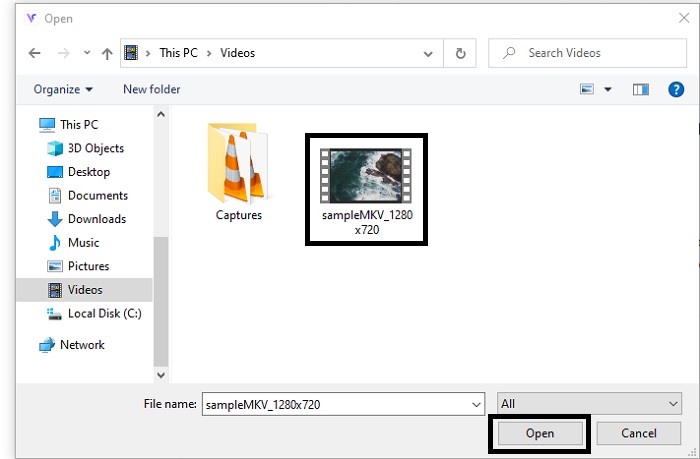Viewport: 700px width, 459px height.
Task: Expand the File name history dropdown
Action: (476, 404)
